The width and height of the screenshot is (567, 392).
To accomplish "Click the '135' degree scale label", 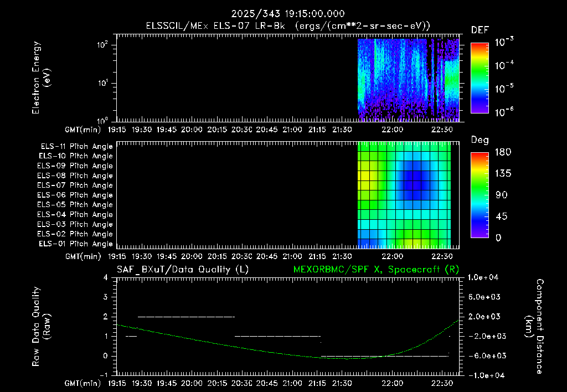I will [503, 174].
